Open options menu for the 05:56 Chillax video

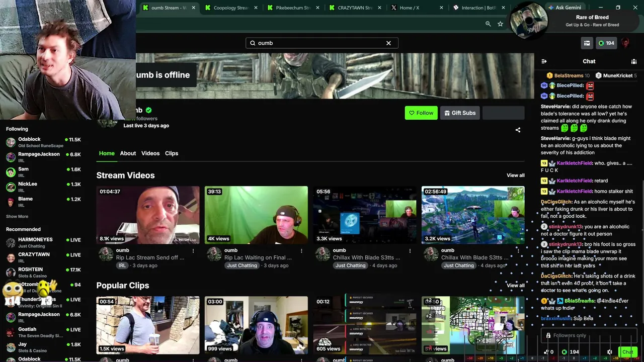(x=410, y=250)
